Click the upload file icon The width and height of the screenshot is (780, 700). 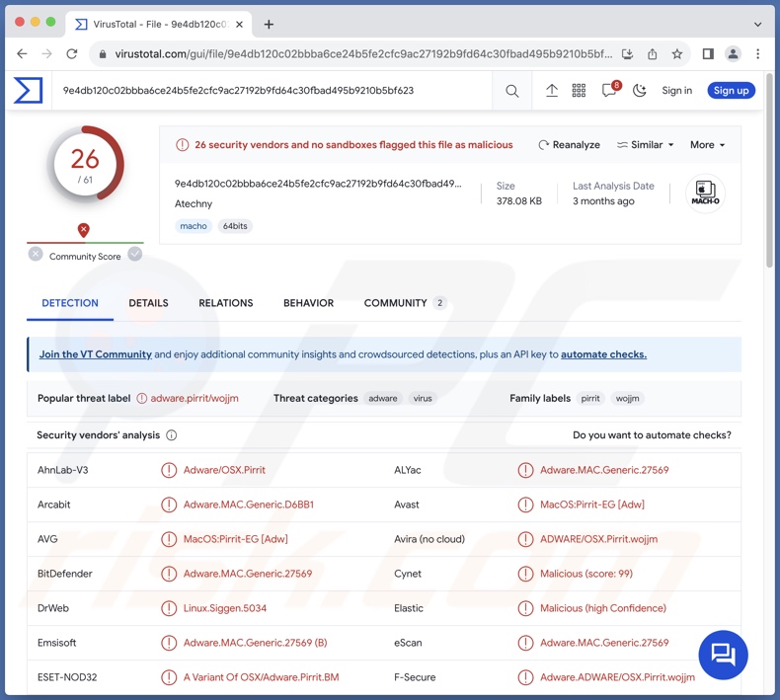click(x=552, y=91)
